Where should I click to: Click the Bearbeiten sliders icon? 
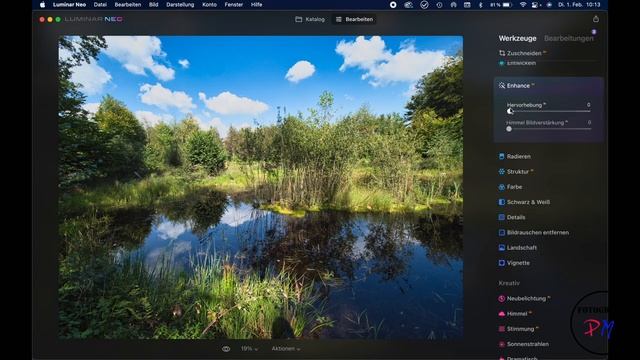(338, 19)
